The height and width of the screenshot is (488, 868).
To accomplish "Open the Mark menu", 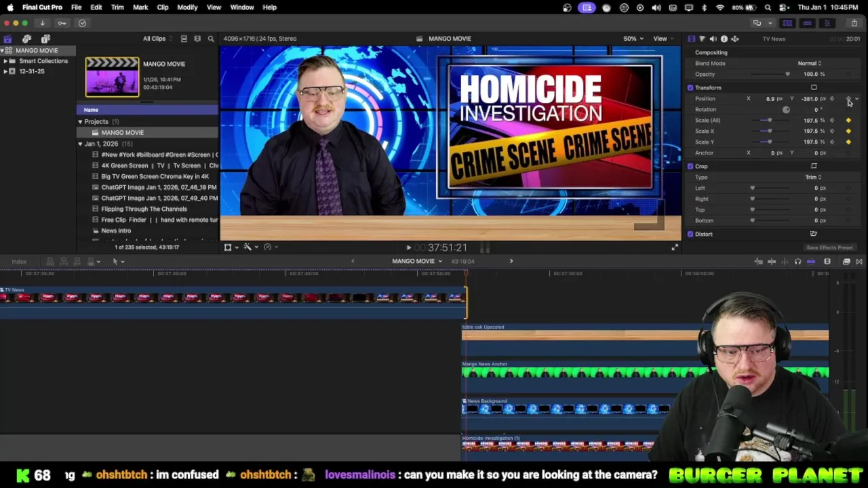I will click(x=140, y=7).
